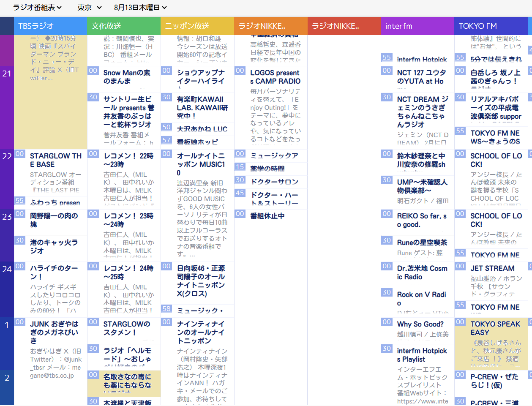Image resolution: width=532 pixels, height=406 pixels.
Task: Open interfm Hotpicks Playlist at 1:30
Action: pyautogui.click(x=422, y=355)
